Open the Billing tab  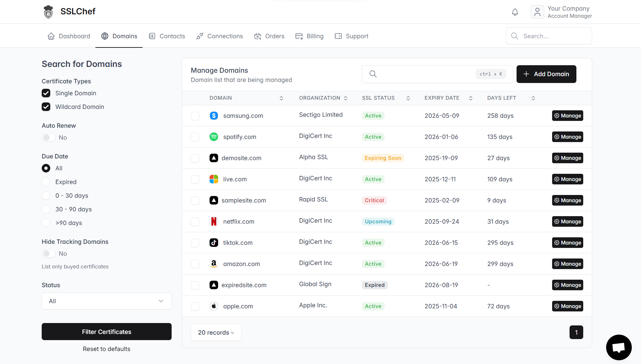coord(309,36)
